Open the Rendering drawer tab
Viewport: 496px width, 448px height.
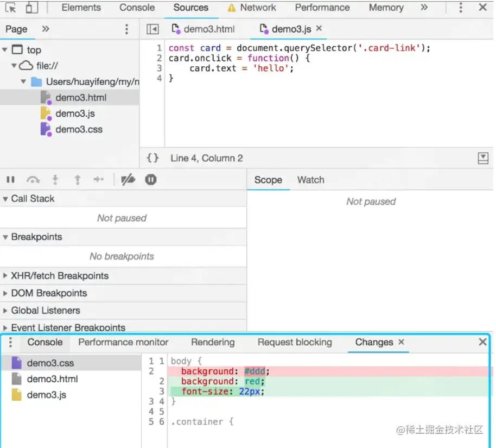(x=213, y=342)
